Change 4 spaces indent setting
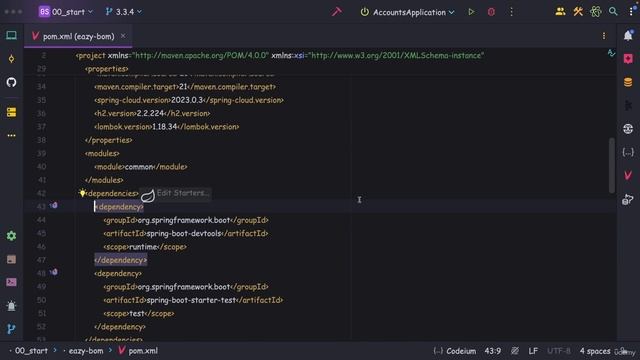The width and height of the screenshot is (640, 360). 595,351
